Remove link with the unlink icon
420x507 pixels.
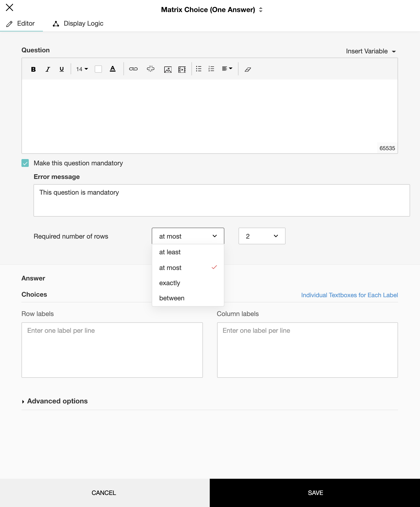[151, 69]
